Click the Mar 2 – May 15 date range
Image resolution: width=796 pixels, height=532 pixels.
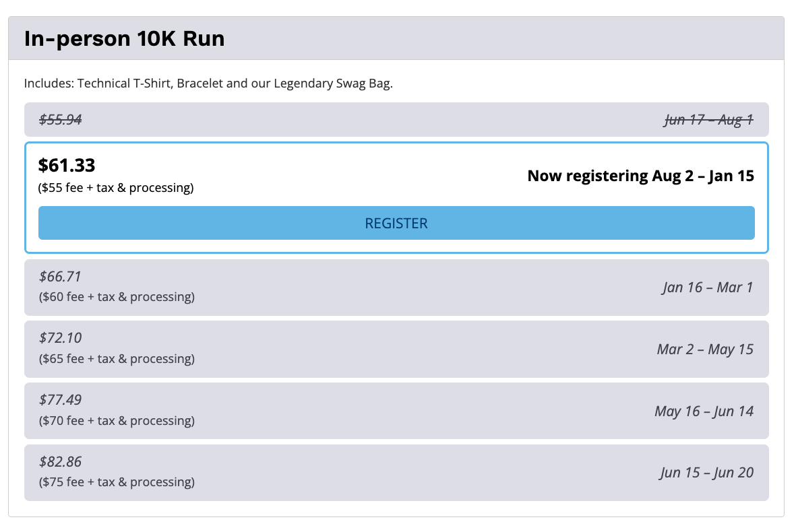pos(705,350)
